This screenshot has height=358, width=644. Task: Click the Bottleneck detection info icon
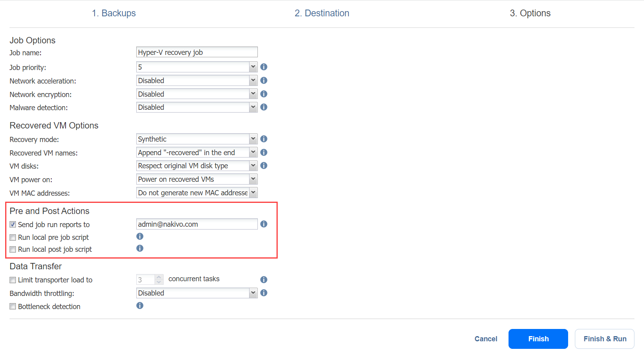[140, 305]
